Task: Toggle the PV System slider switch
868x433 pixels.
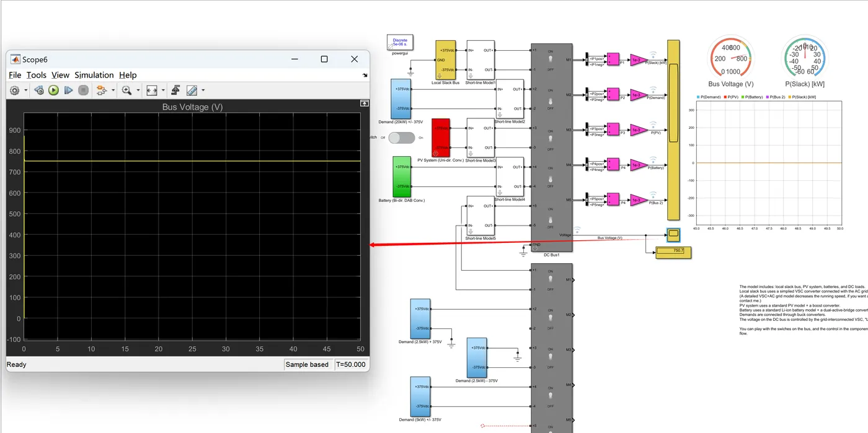Action: 402,138
